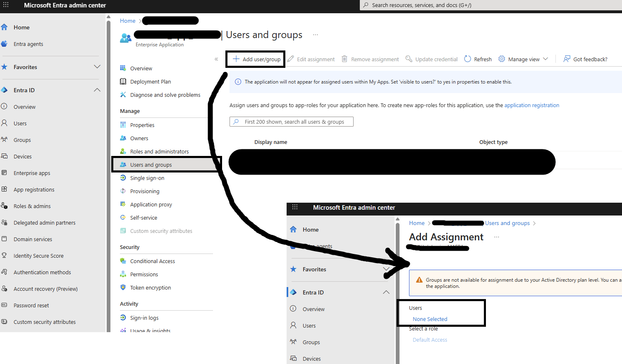Open Domain services icon
Viewport: 622px width, 364px height.
point(4,239)
